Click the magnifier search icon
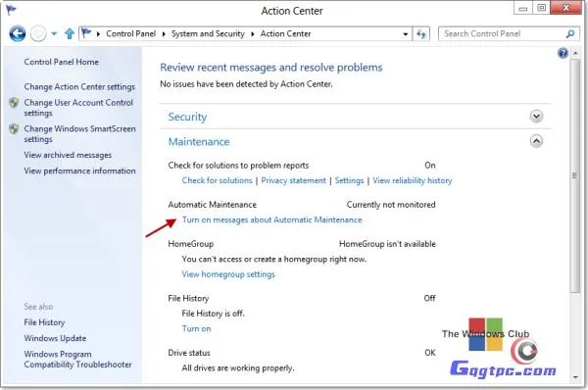 click(570, 33)
